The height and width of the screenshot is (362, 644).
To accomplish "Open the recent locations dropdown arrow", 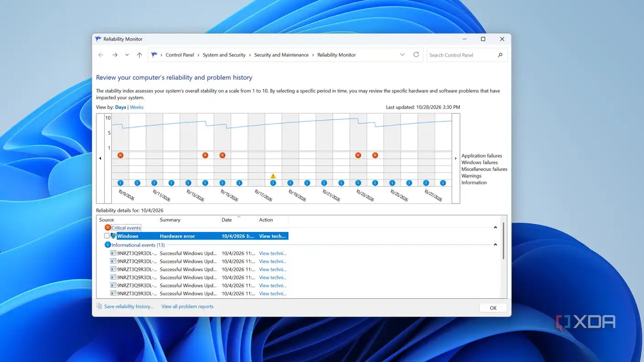I will pyautogui.click(x=127, y=55).
